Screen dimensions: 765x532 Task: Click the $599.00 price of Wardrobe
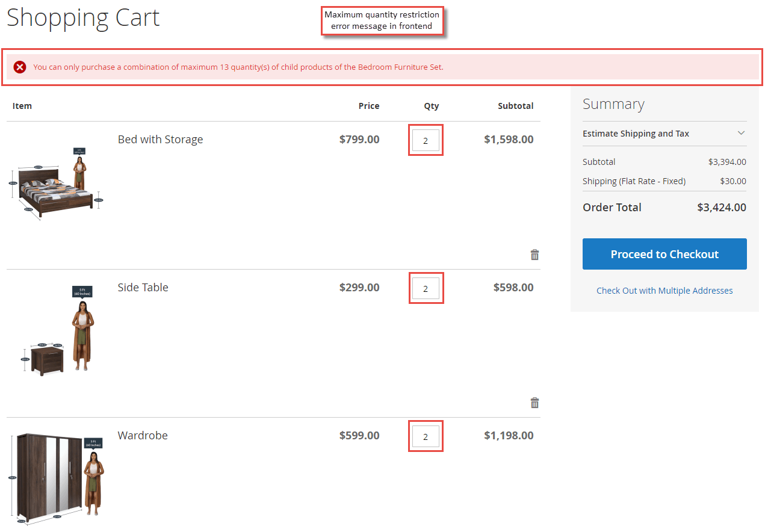(359, 435)
